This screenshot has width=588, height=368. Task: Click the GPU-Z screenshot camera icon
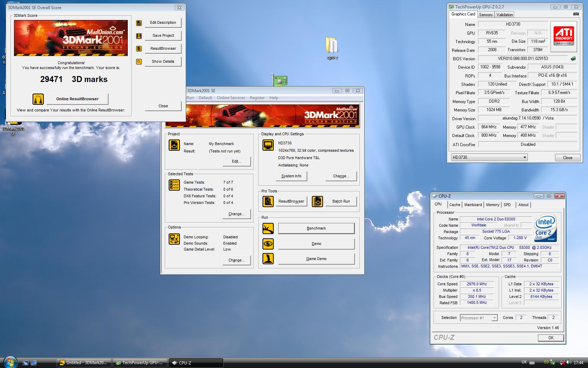tap(576, 14)
